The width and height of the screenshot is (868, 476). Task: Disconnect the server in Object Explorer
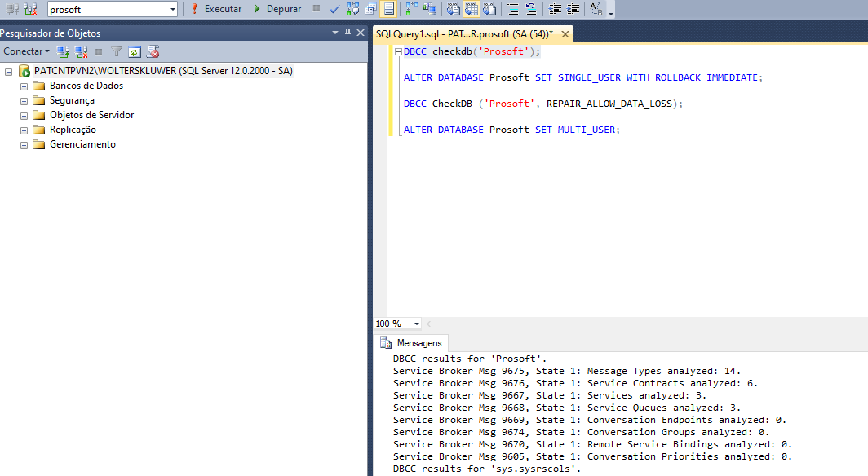(81, 51)
